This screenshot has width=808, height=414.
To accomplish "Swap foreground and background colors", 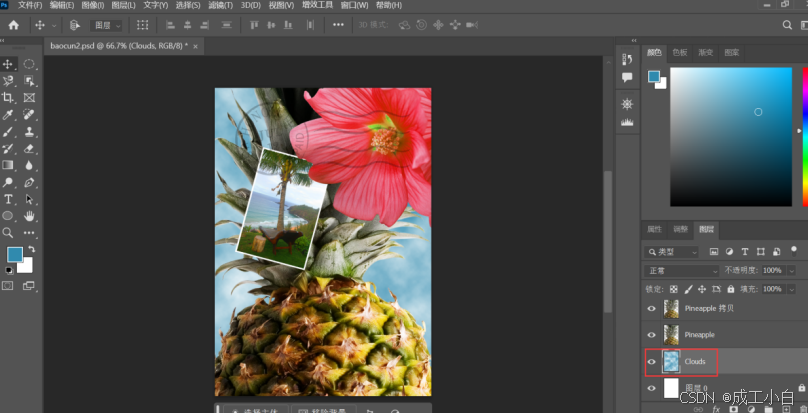I will point(31,249).
